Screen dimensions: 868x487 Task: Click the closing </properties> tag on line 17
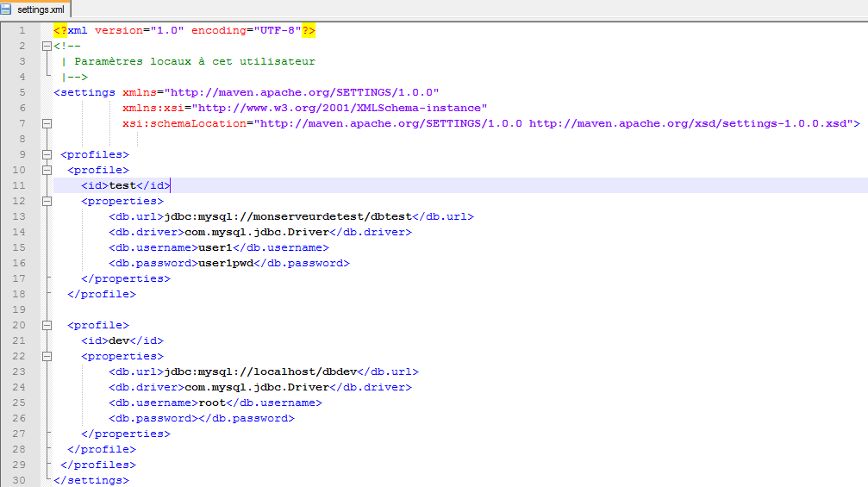pos(126,278)
